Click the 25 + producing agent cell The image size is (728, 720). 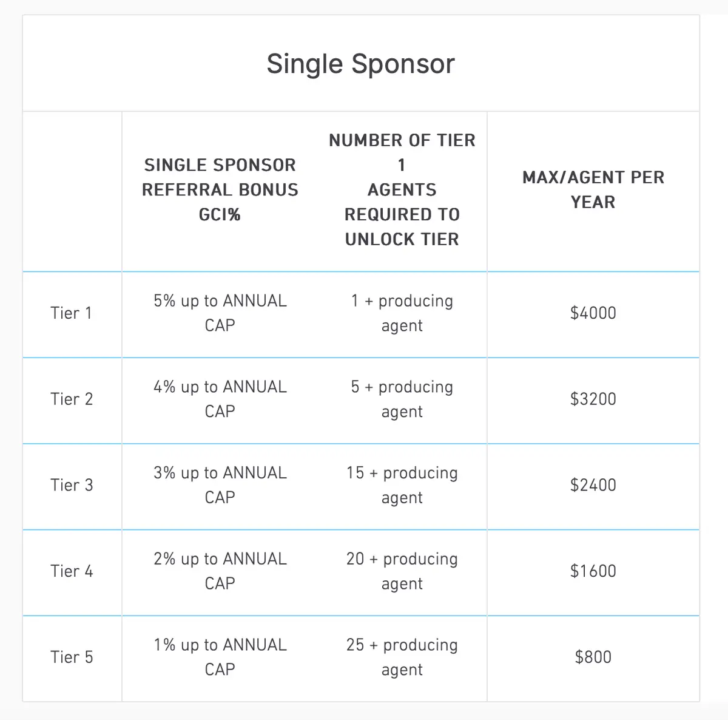click(402, 657)
